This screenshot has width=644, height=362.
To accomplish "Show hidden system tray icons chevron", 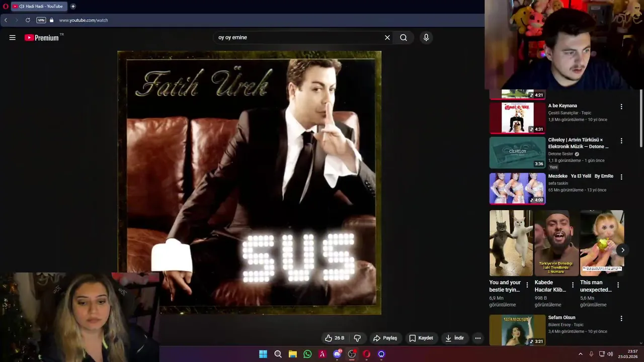I will point(580,354).
